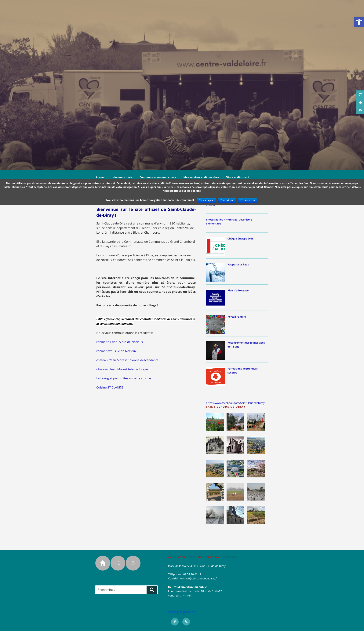Viewport: 364px width, 631px height.
Task: Open the Communication municipale menu
Action: pyautogui.click(x=158, y=177)
